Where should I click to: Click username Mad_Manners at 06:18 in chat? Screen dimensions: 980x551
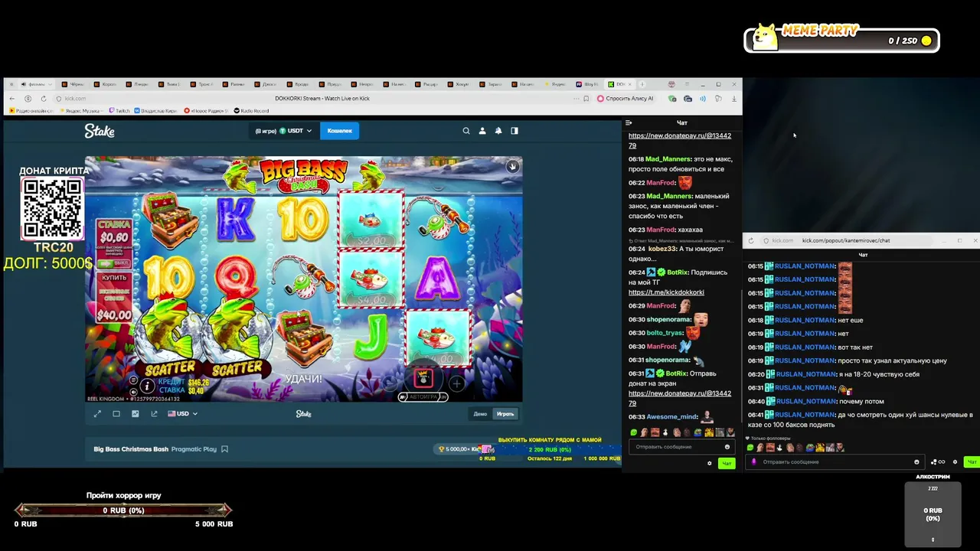pos(667,159)
